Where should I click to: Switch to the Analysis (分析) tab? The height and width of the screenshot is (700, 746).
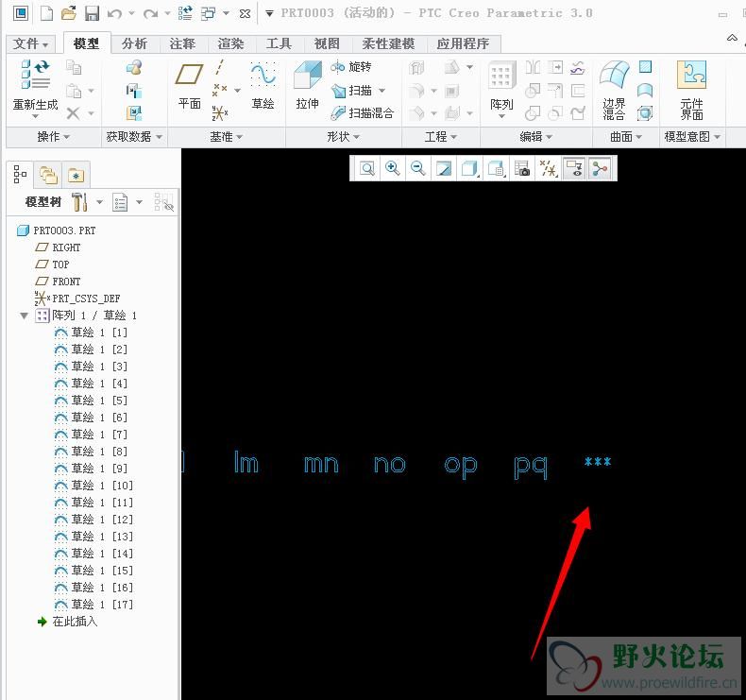point(134,43)
